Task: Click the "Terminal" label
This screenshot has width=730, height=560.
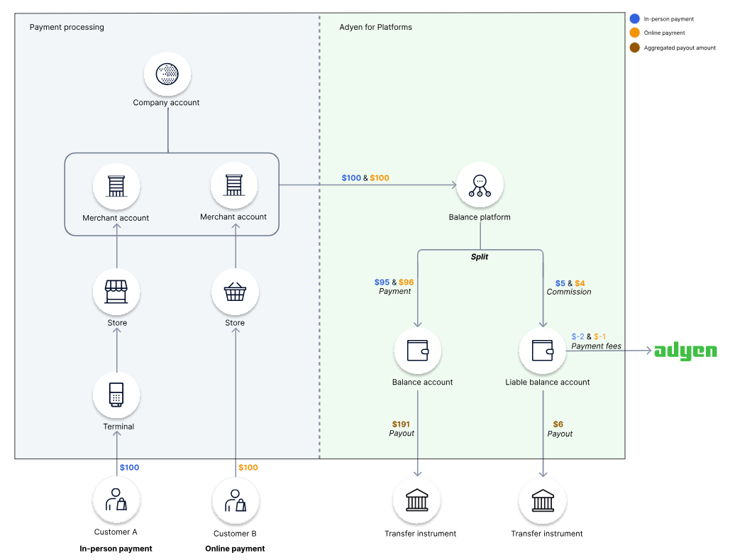Action: coord(118,427)
